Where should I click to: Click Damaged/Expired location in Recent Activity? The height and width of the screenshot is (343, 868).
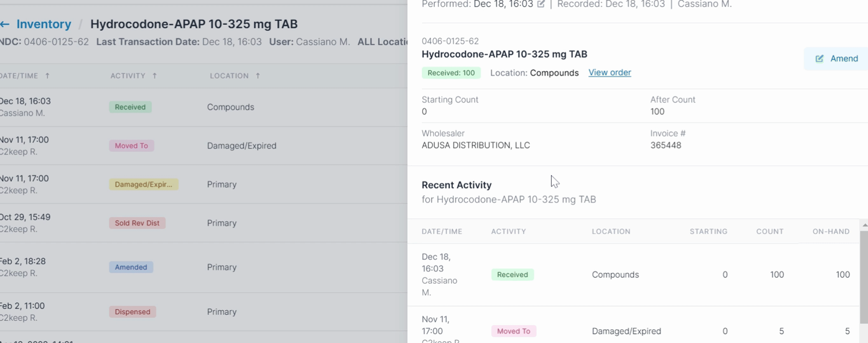626,331
